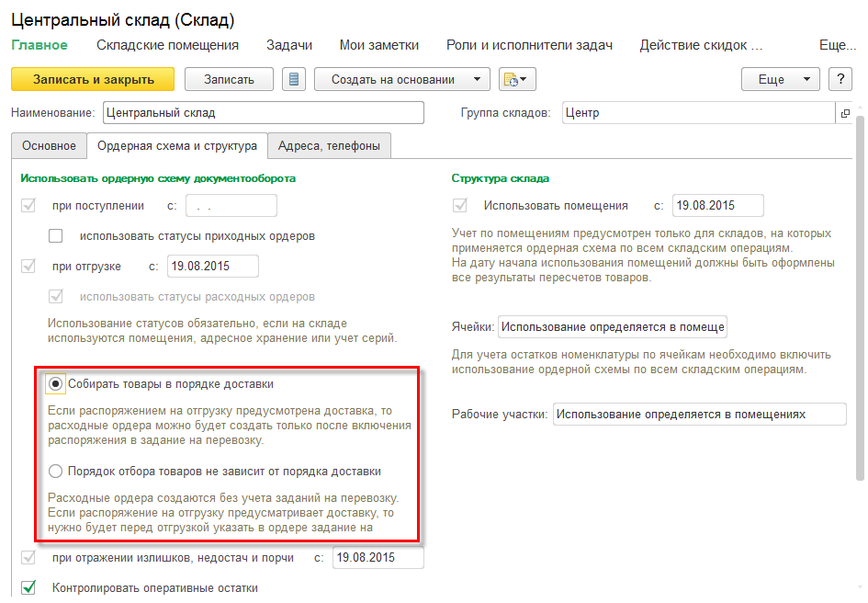The width and height of the screenshot is (868, 603).
Task: Click the Записать button
Action: point(230,79)
